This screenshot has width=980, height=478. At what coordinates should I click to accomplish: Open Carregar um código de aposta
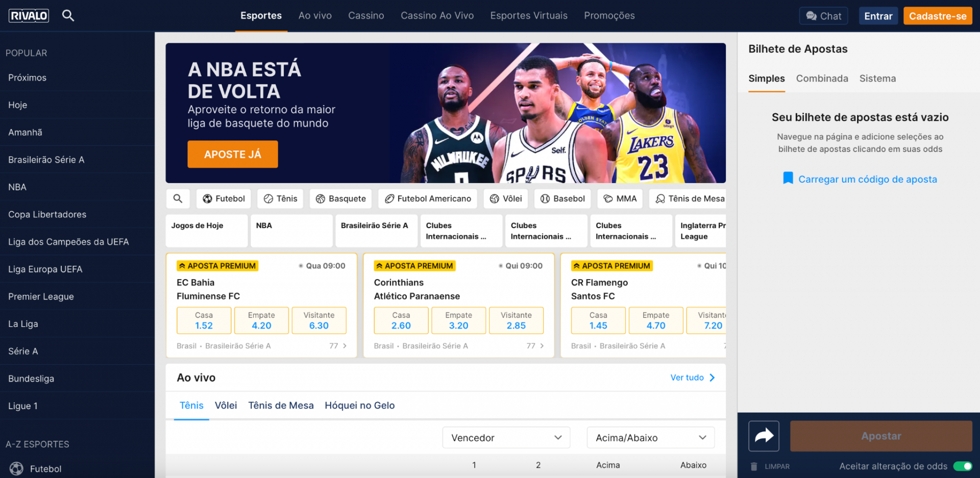[x=867, y=179]
